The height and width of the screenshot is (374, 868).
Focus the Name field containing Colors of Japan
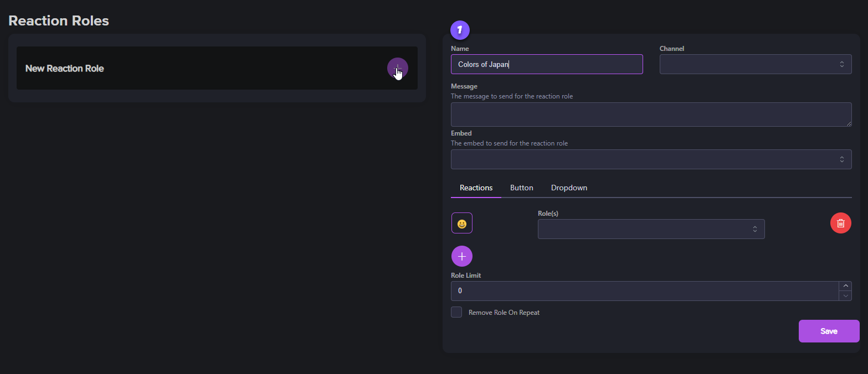click(546, 64)
